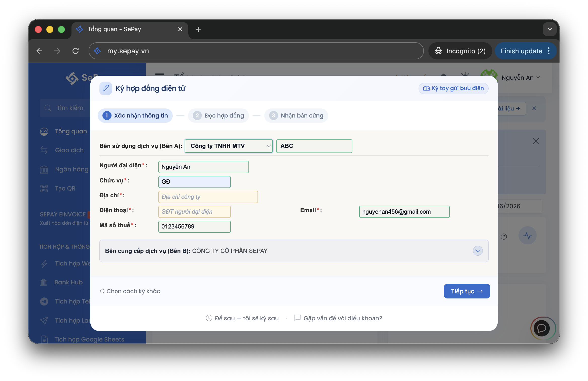Open the tab search chevron dropdown

549,29
